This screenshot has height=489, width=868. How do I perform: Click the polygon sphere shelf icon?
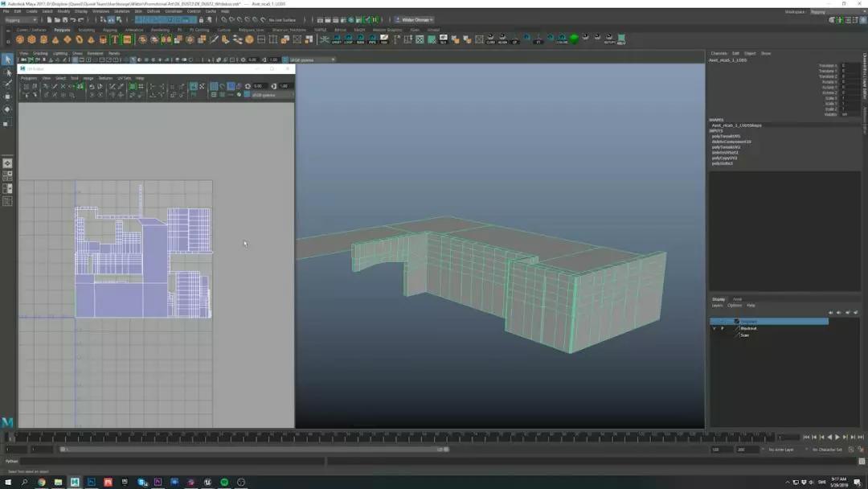pos(20,39)
